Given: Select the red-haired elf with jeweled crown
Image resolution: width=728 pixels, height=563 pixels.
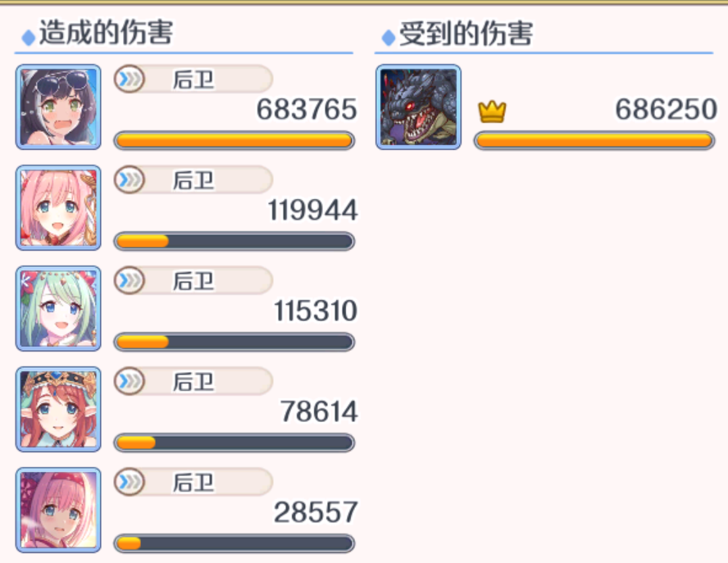Looking at the screenshot, I should (58, 410).
